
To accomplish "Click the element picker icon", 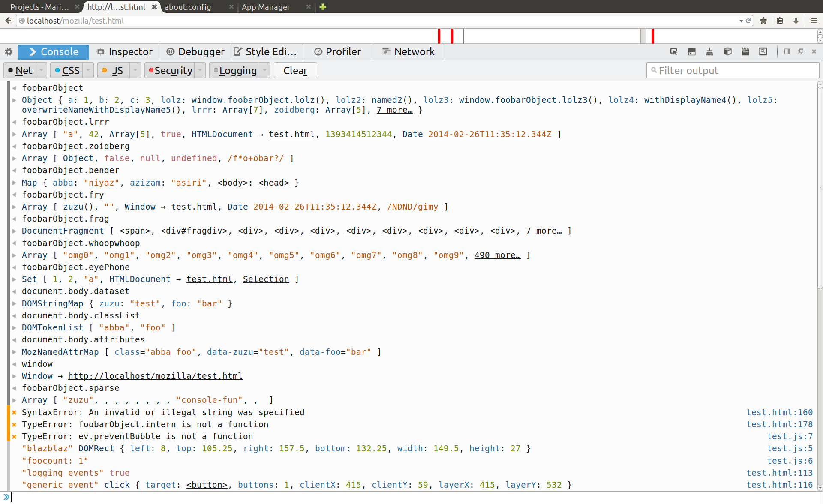I will pyautogui.click(x=673, y=52).
